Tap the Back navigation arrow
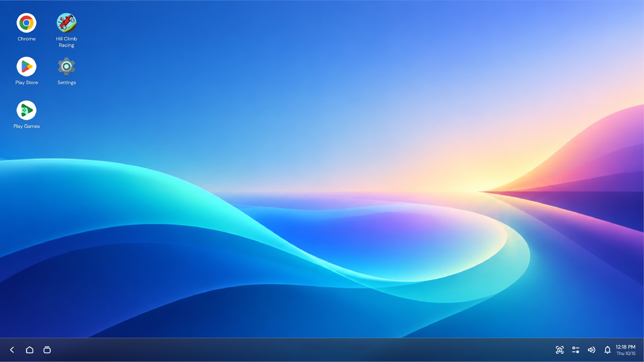This screenshot has height=362, width=644. (12, 350)
